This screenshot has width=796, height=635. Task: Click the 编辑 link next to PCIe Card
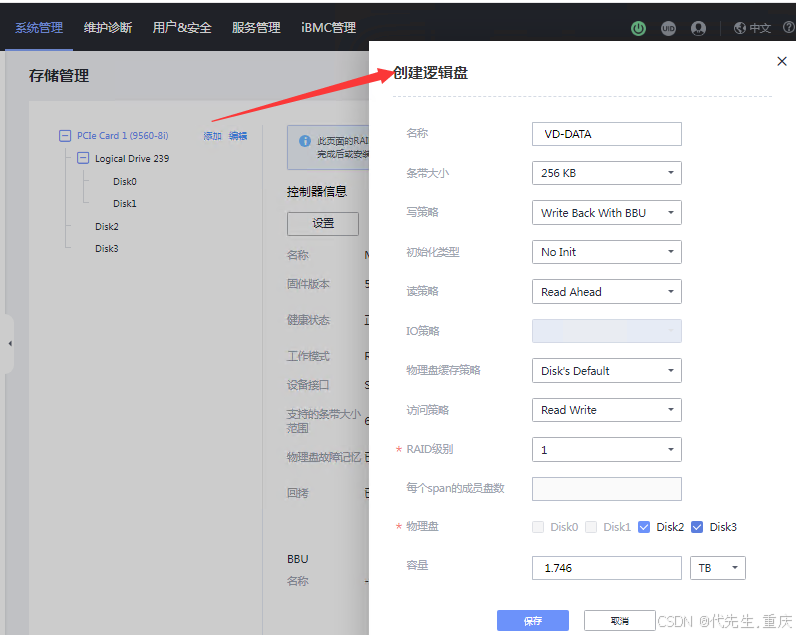tap(238, 136)
